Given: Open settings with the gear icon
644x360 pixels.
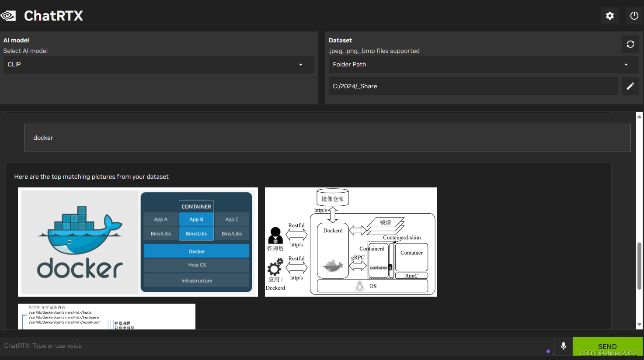Looking at the screenshot, I should (x=610, y=16).
